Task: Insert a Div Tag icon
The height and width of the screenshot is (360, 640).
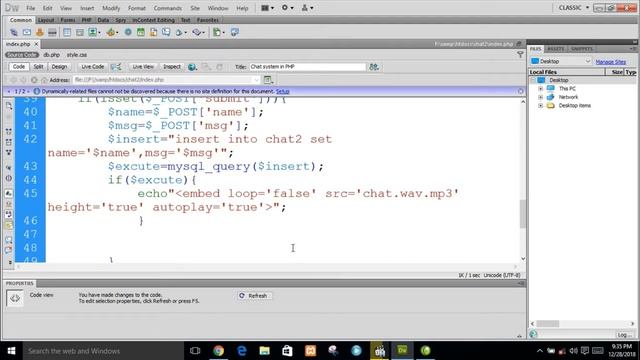Action: point(80,32)
